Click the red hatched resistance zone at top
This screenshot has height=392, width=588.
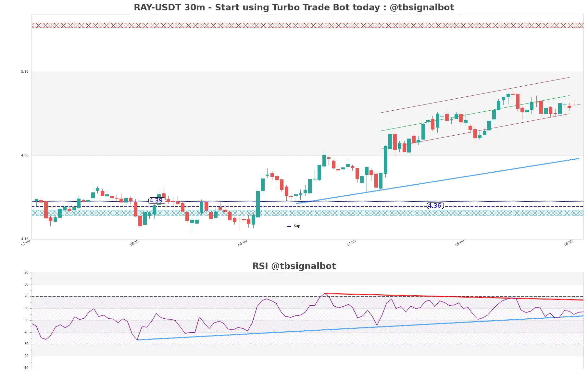click(x=307, y=25)
